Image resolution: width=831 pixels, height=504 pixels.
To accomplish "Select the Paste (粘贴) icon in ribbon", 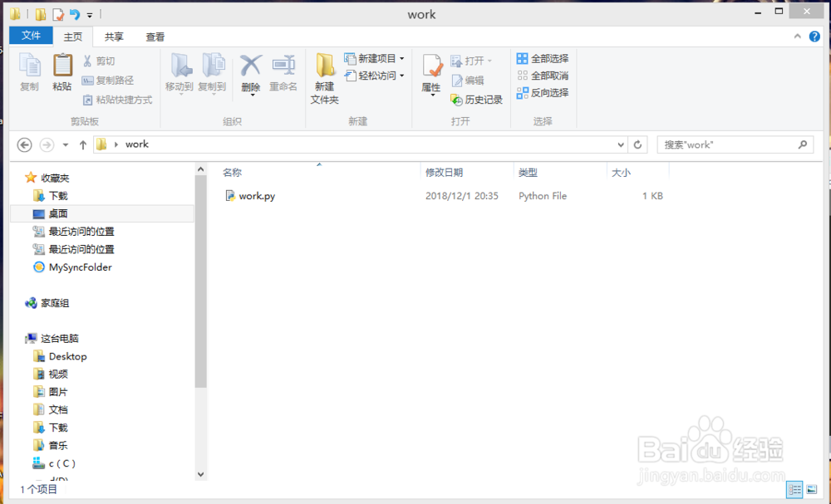I will pyautogui.click(x=62, y=71).
